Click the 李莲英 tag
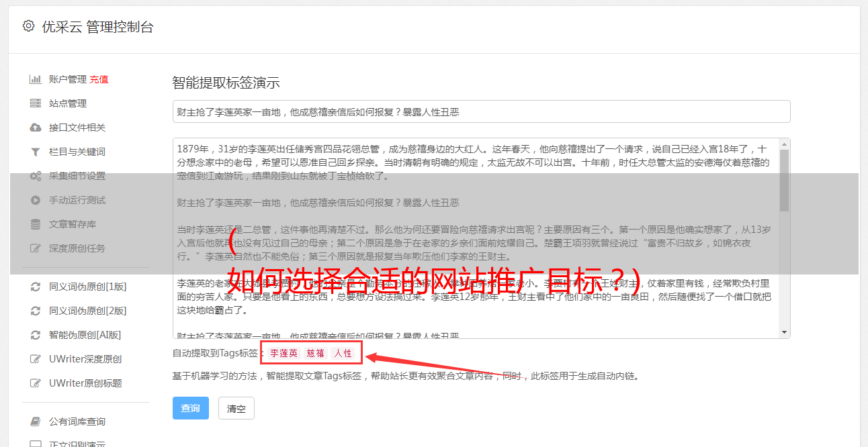This screenshot has width=868, height=447. (x=284, y=353)
